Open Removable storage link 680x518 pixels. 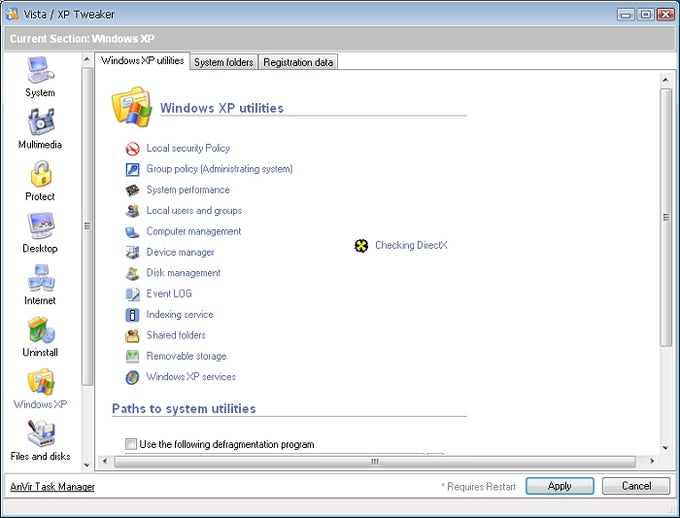[x=186, y=356]
